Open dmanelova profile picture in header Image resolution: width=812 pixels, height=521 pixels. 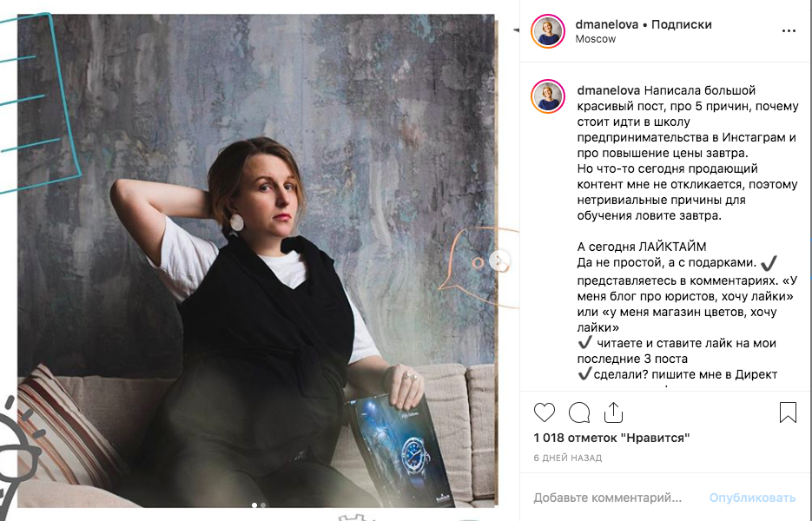point(548,31)
